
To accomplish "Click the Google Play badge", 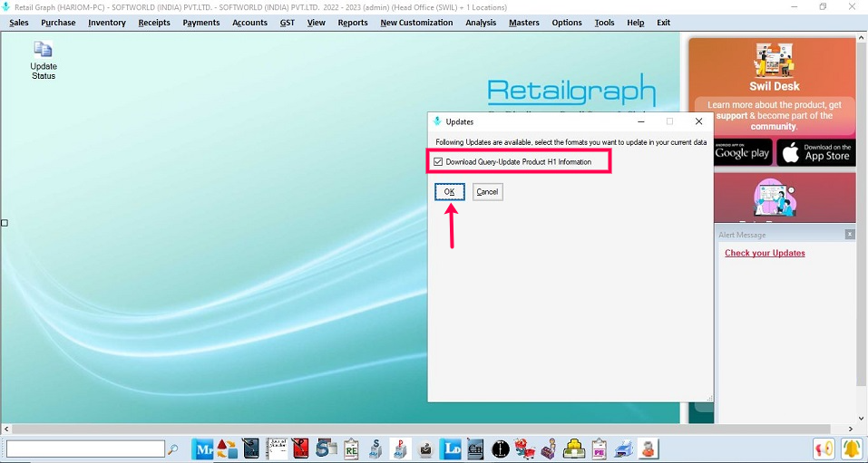I will pos(742,153).
